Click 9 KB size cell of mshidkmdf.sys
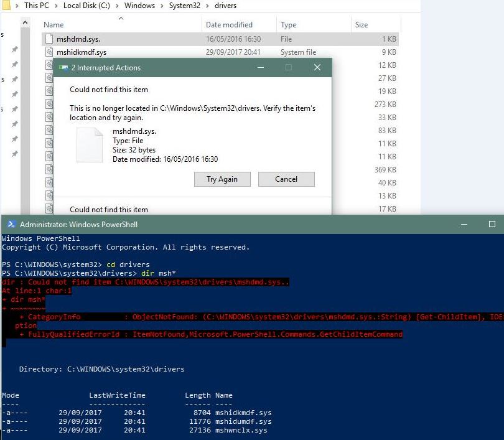The image size is (504, 440). [389, 52]
